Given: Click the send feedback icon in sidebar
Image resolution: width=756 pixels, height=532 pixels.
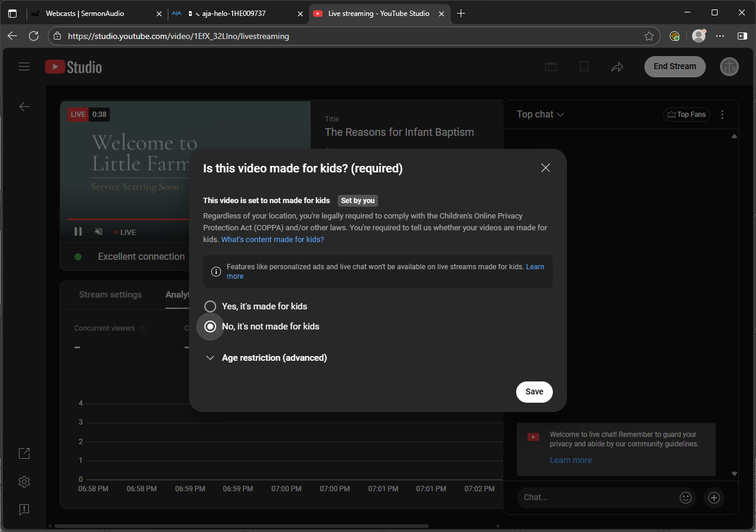Looking at the screenshot, I should tap(24, 510).
